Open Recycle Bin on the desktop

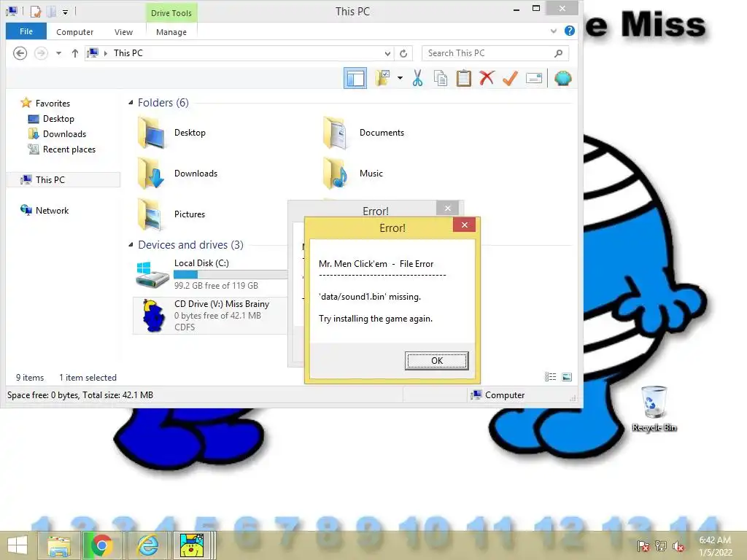click(654, 409)
